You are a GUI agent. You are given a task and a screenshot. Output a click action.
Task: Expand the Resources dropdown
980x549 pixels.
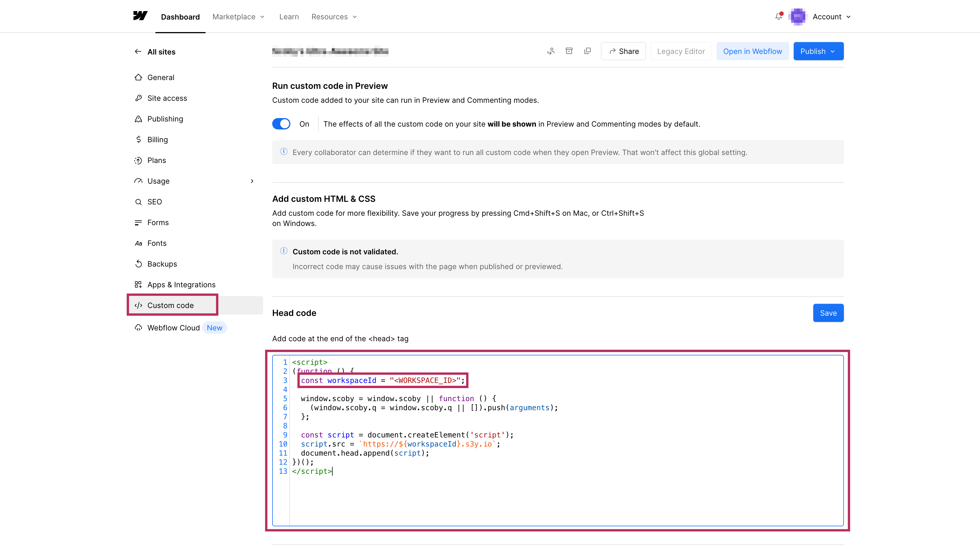[x=334, y=17]
